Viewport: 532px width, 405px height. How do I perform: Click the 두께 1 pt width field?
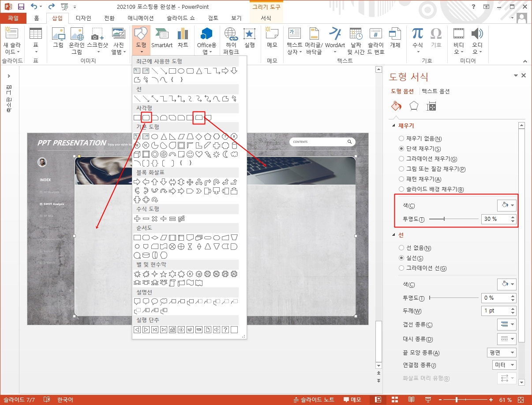point(495,311)
